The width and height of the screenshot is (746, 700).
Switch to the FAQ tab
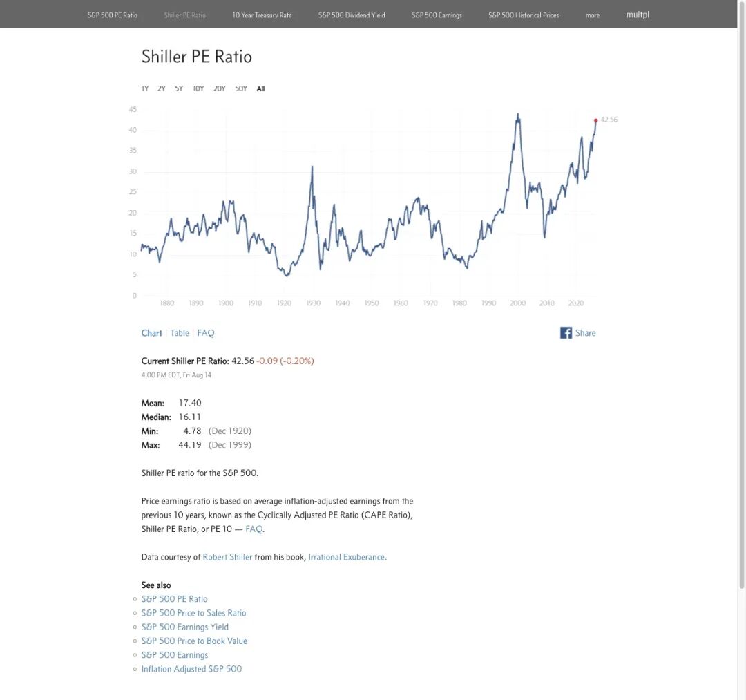[x=206, y=333]
